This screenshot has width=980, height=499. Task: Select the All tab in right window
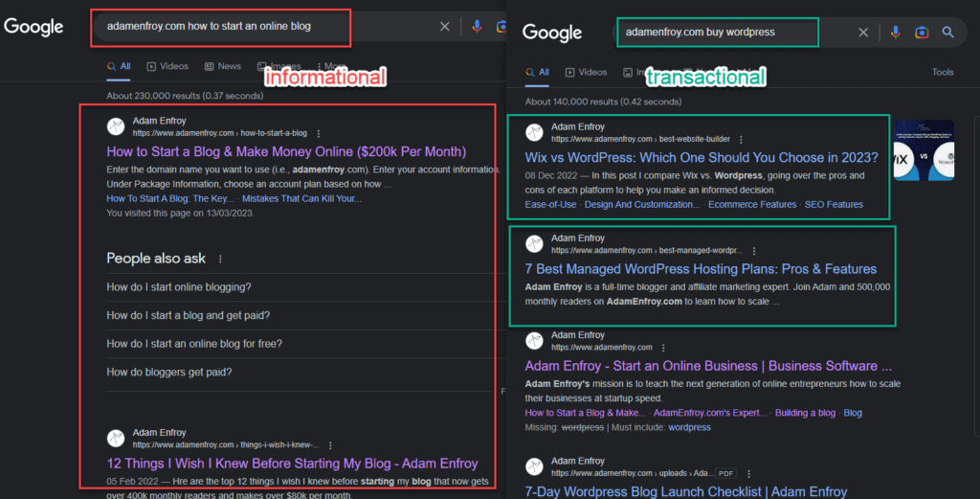(538, 73)
